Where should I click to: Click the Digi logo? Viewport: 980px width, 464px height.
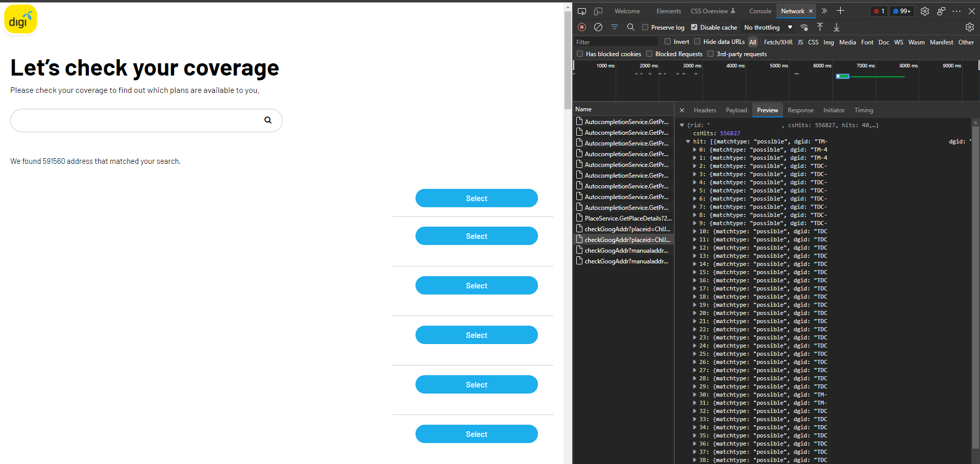tap(20, 19)
